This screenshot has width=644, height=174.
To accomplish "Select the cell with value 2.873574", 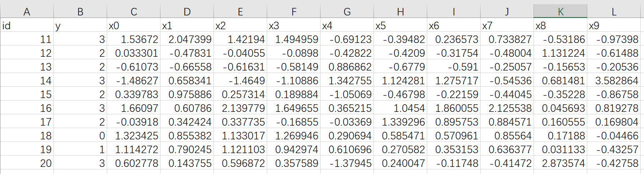I will 561,163.
